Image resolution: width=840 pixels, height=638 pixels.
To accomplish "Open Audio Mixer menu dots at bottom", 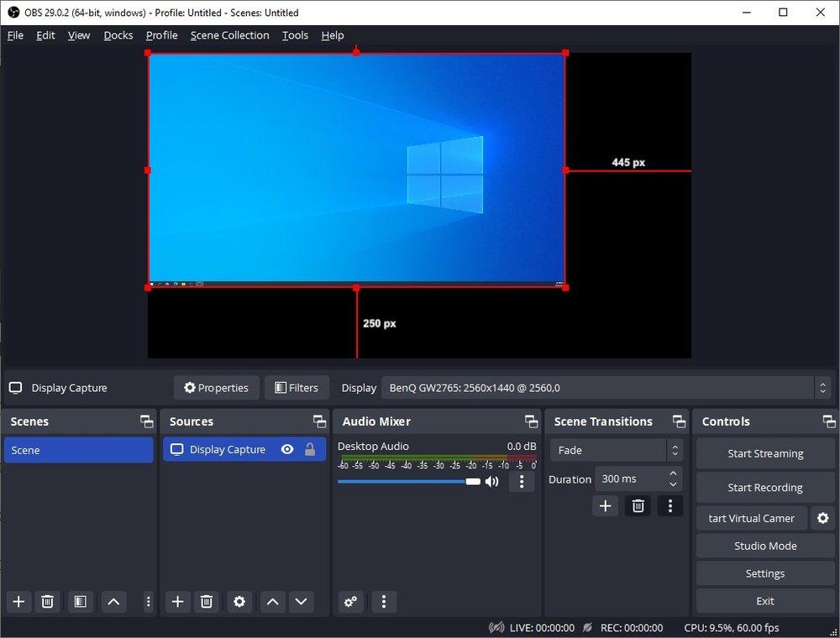I will point(384,602).
